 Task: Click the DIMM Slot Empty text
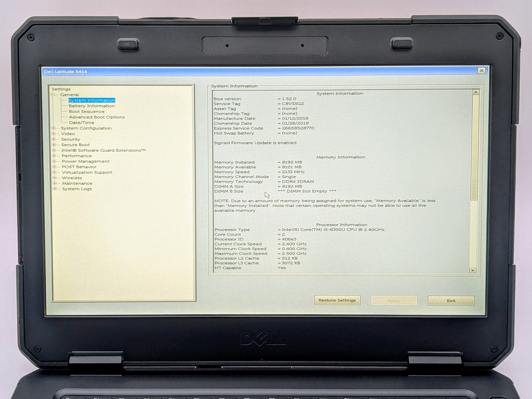coord(307,191)
